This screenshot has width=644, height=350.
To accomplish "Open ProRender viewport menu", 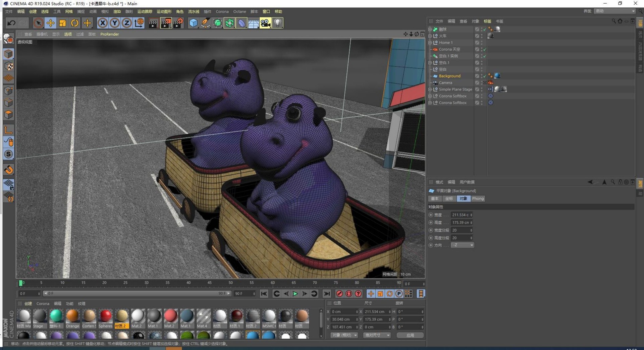I will tap(109, 34).
